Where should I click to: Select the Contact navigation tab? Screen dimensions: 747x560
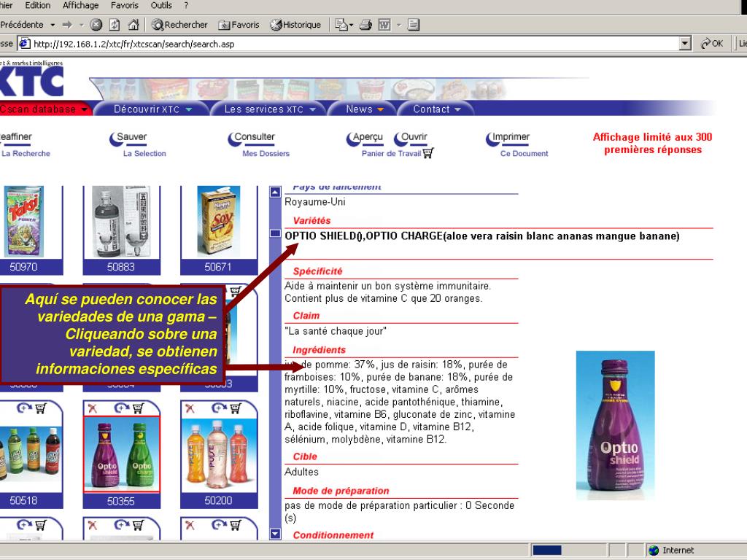pos(435,109)
